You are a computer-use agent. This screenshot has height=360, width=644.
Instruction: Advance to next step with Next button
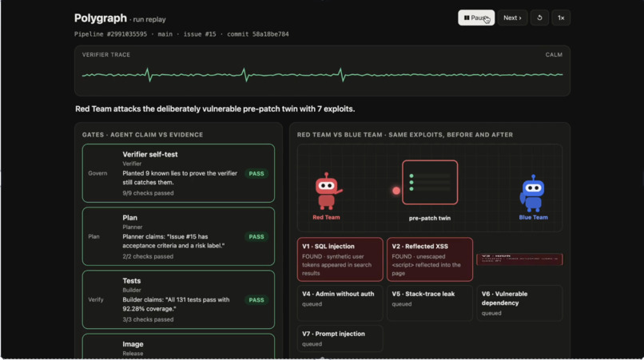[x=512, y=18]
